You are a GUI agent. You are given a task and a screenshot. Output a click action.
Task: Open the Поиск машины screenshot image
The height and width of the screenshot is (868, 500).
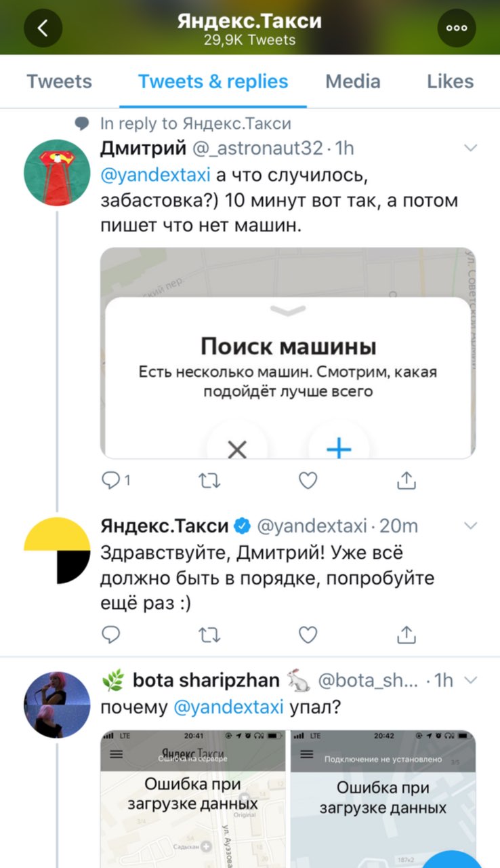point(288,353)
